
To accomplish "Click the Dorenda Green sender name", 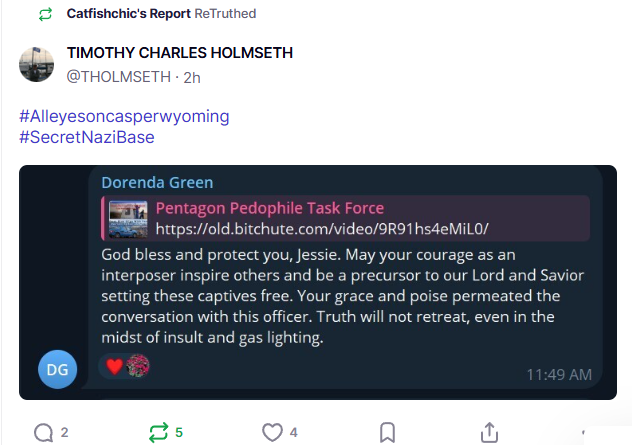I will [157, 182].
